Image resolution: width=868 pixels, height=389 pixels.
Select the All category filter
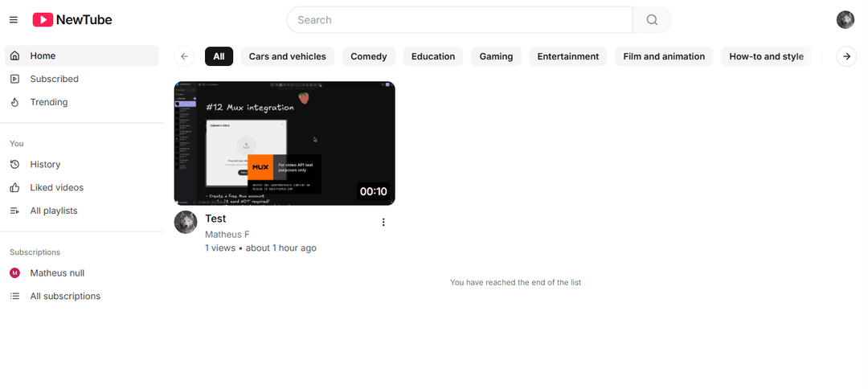219,56
